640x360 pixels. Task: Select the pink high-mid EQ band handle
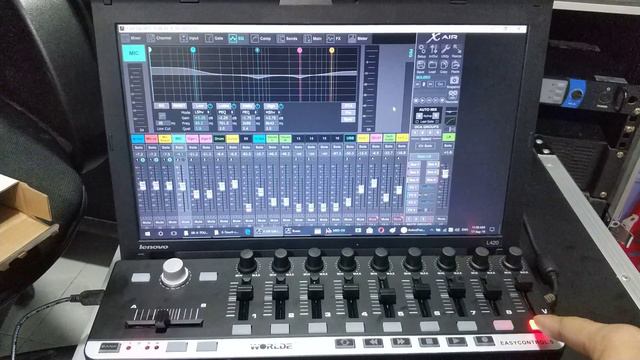(x=300, y=50)
